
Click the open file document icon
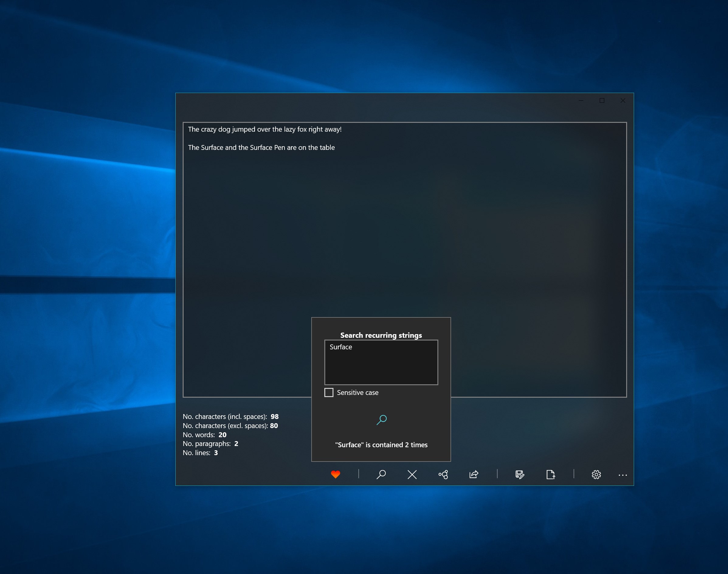pos(550,474)
